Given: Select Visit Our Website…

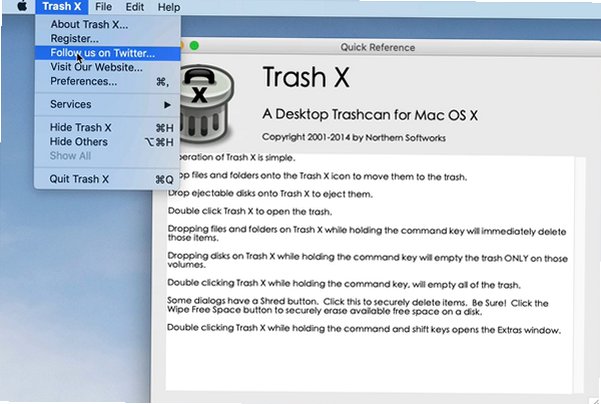Looking at the screenshot, I should 107,67.
